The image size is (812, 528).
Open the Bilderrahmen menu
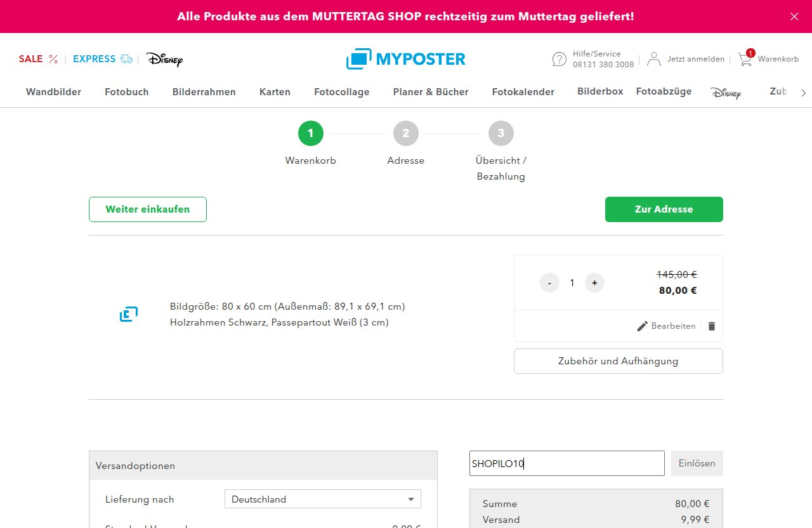click(x=204, y=92)
